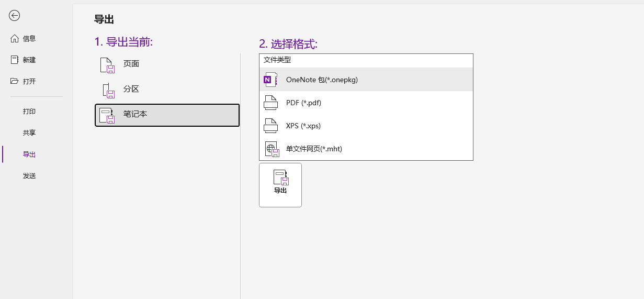This screenshot has height=299, width=644.
Task: Click the PDF printer icon
Action: (x=270, y=103)
